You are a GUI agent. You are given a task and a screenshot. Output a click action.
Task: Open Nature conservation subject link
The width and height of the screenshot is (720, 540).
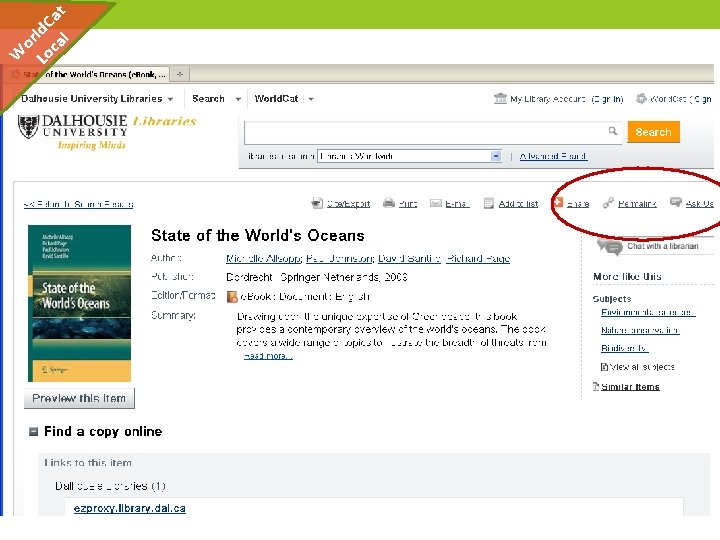640,330
